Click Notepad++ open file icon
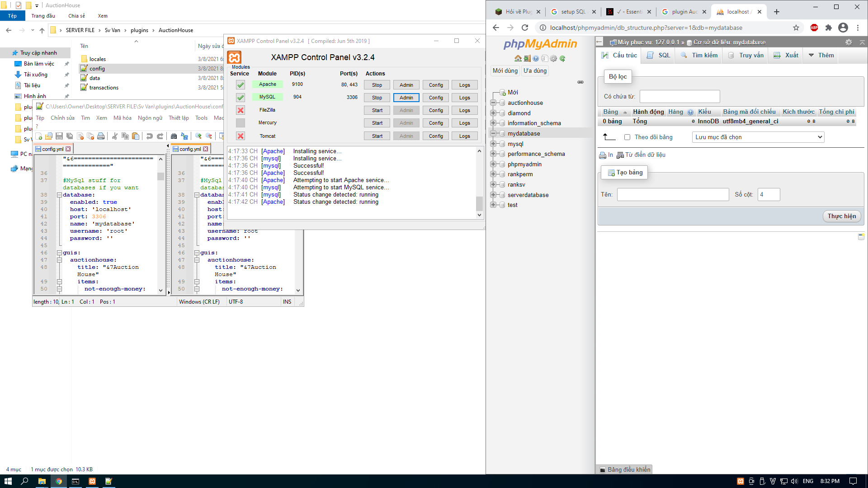Image resolution: width=868 pixels, height=488 pixels. click(49, 136)
